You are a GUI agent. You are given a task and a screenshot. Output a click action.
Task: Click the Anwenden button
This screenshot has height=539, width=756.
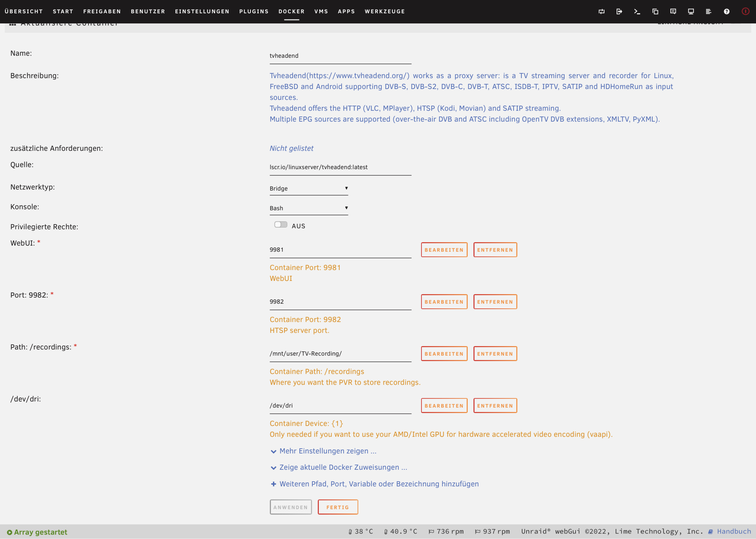coord(291,507)
